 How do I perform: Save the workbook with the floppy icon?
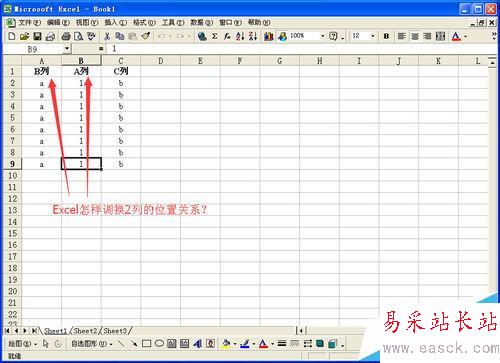(x=37, y=36)
